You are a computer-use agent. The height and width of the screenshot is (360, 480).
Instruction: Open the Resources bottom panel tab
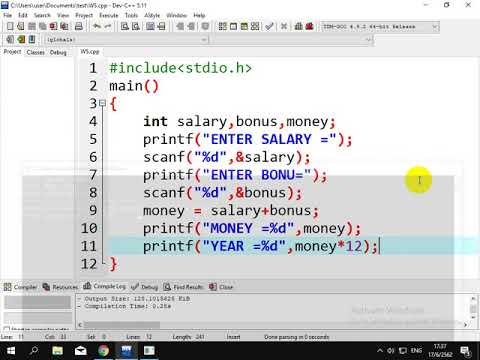click(60, 287)
